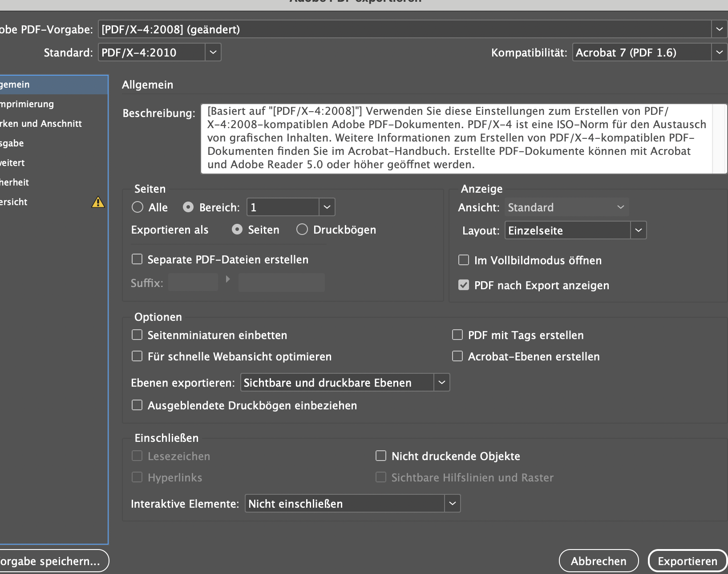Choose Seiten under Exportieren als
Image resolution: width=728 pixels, height=574 pixels.
coord(237,230)
